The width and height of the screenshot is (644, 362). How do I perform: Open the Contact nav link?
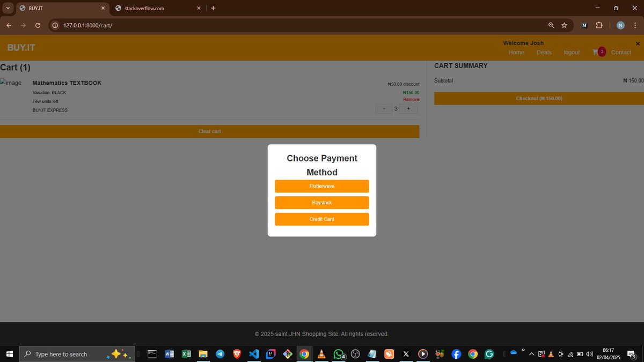pos(621,52)
